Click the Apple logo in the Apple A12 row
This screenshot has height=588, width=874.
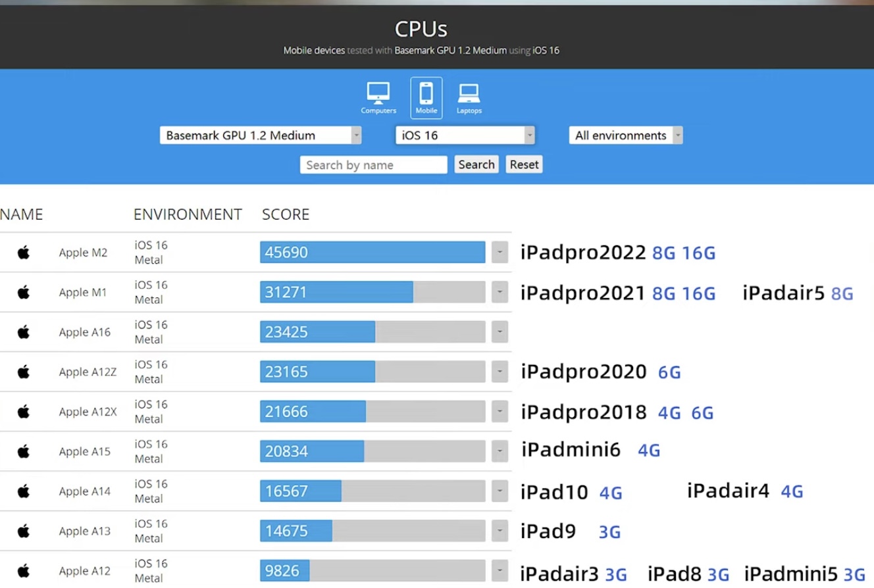tap(24, 571)
